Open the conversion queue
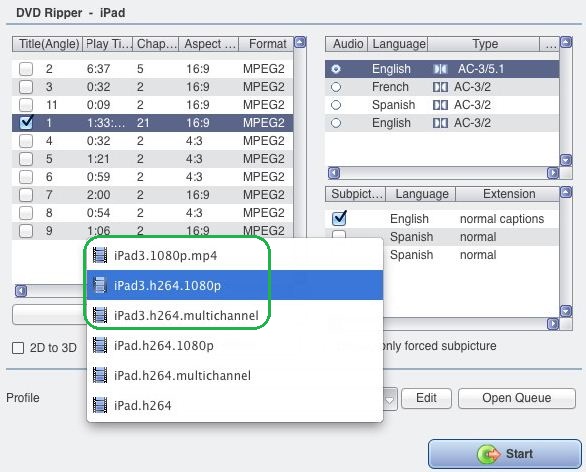The image size is (586, 472). (517, 398)
